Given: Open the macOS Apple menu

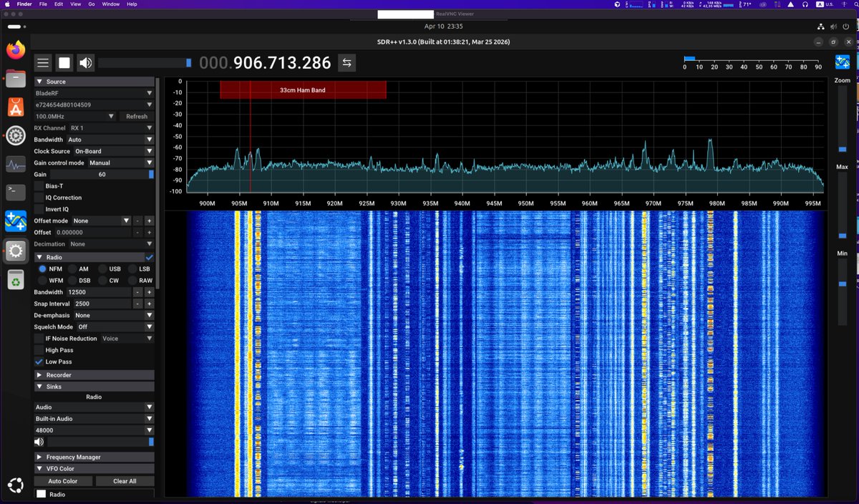Looking at the screenshot, I should tap(6, 4).
